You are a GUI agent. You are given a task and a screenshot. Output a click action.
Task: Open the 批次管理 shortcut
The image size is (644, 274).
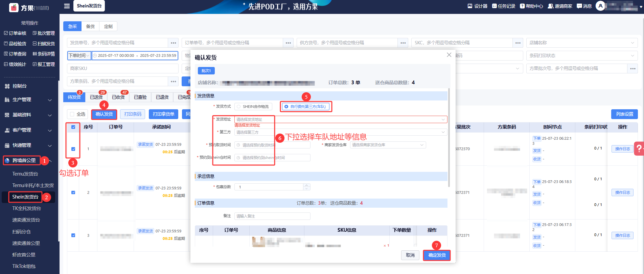click(x=44, y=33)
